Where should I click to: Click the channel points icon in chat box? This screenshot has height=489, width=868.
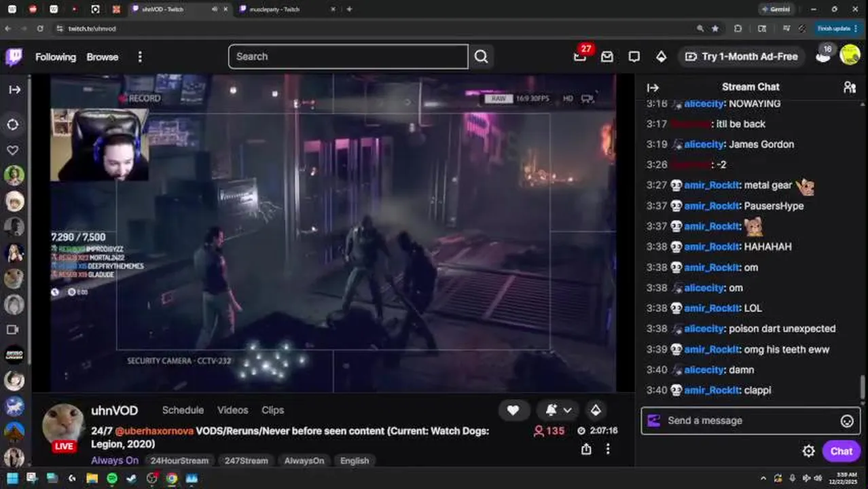coord(653,420)
